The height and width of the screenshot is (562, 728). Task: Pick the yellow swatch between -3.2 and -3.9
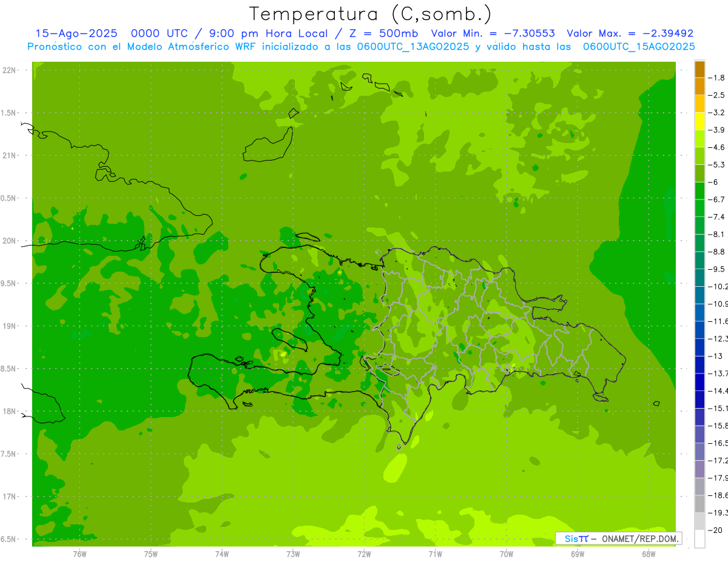tap(699, 121)
